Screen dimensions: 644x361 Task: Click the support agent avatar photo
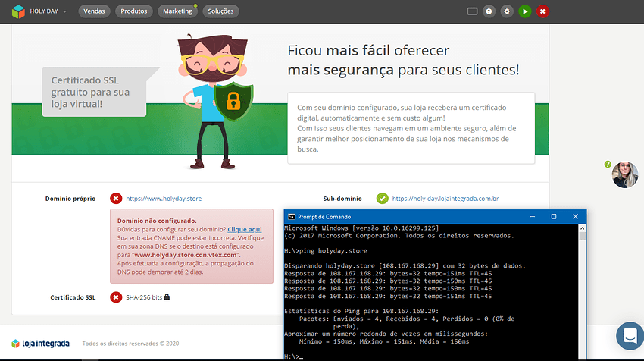pos(625,174)
